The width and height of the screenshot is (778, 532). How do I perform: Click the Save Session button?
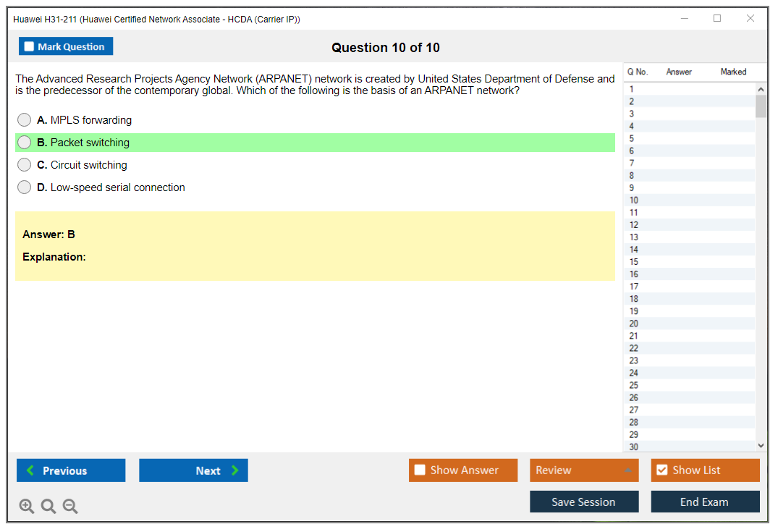(x=583, y=502)
